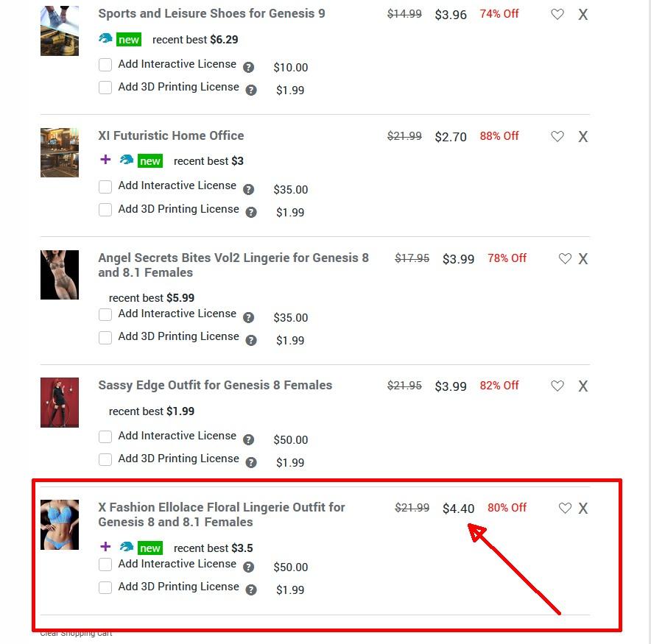The width and height of the screenshot is (651, 644).
Task: Open Angel Secrets Bites Vol2 Lingerie product link
Action: (x=233, y=265)
